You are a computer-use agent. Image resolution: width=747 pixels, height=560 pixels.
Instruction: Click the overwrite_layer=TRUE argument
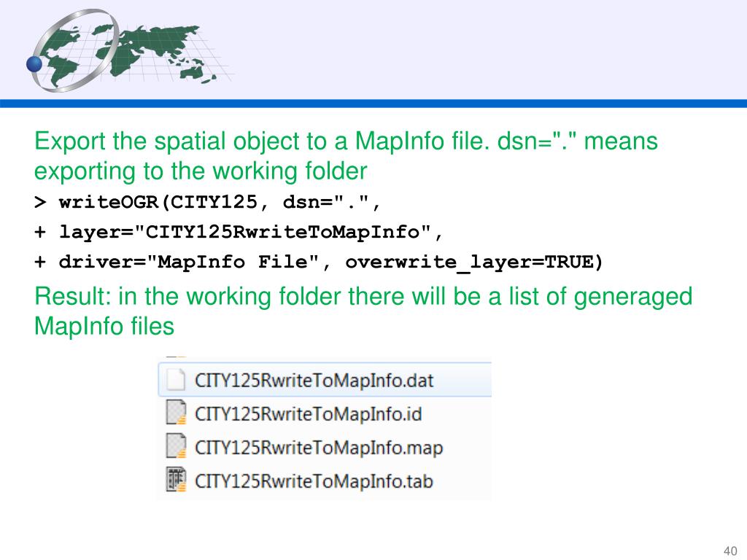pyautogui.click(x=474, y=262)
